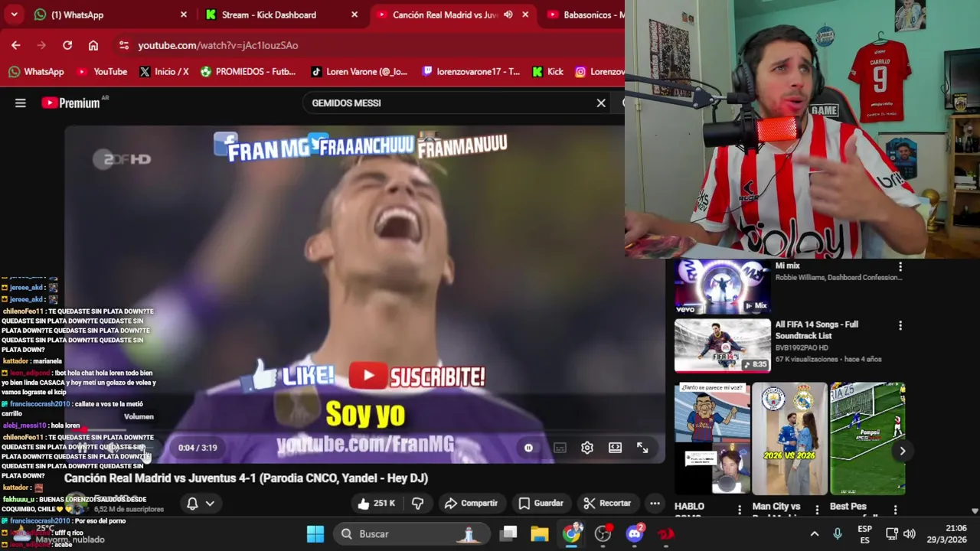Open File Explorer from the taskbar
The width and height of the screenshot is (980, 551).
click(x=540, y=533)
